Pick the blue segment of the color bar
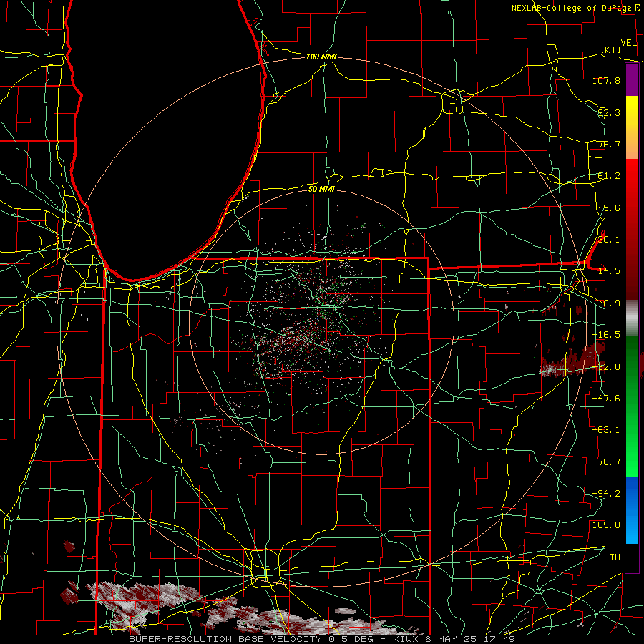 (x=632, y=510)
